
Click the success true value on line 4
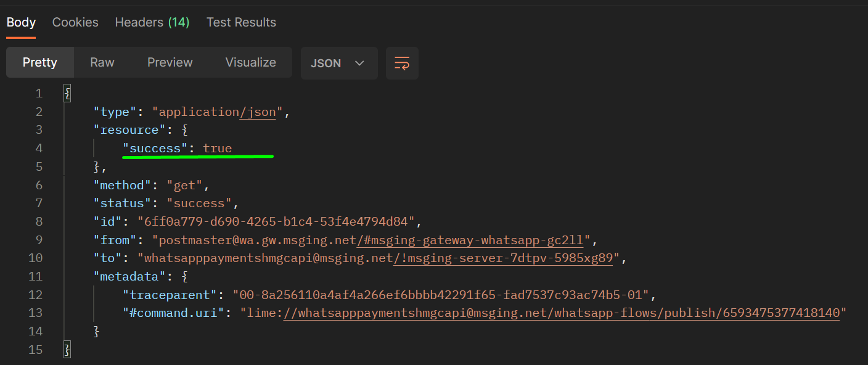tap(218, 149)
